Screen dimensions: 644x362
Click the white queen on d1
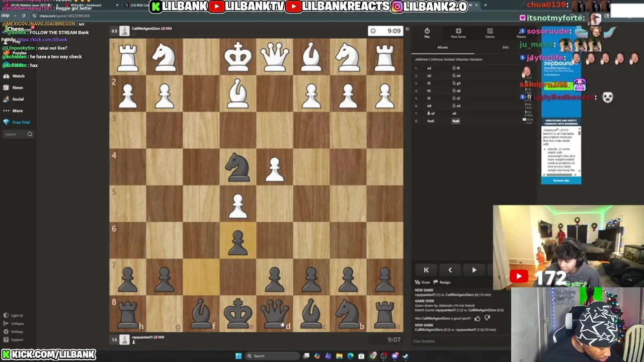coord(275,56)
